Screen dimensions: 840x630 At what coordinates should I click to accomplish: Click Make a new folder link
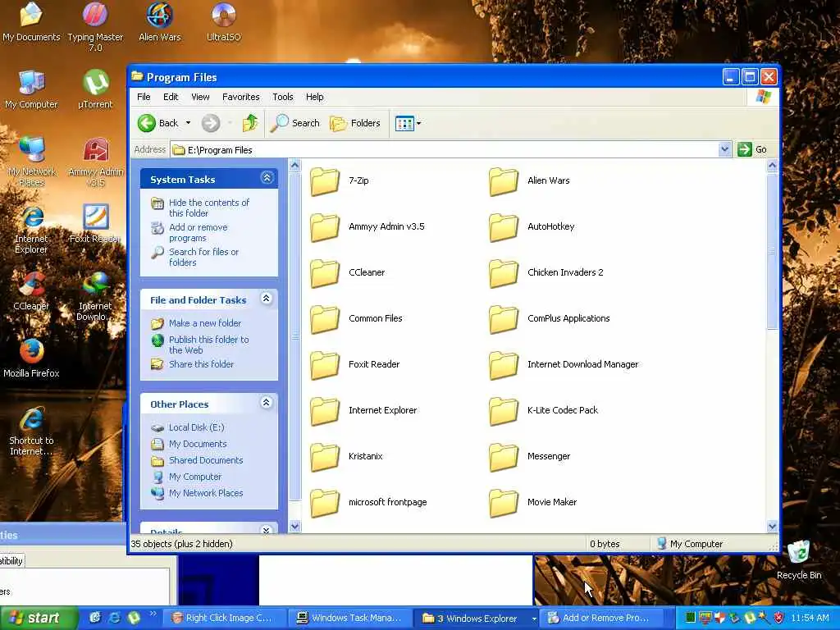pyautogui.click(x=204, y=323)
